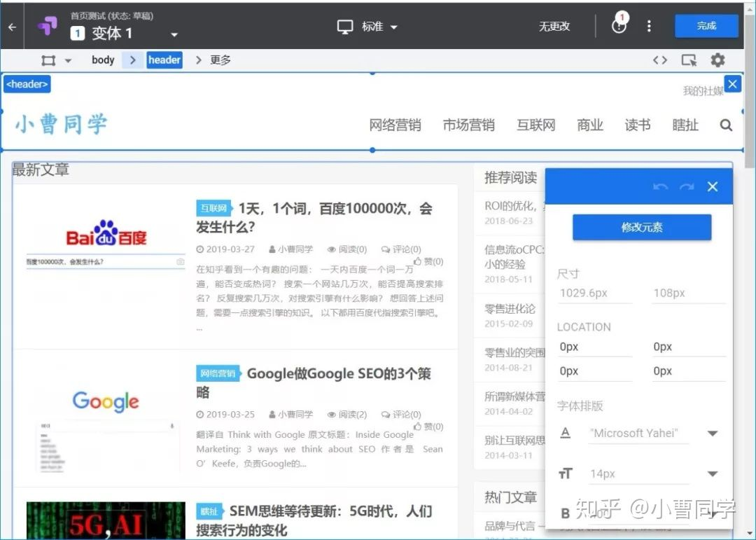This screenshot has height=540, width=756.
Task: Open the Baidu article thumbnail
Action: click(106, 243)
